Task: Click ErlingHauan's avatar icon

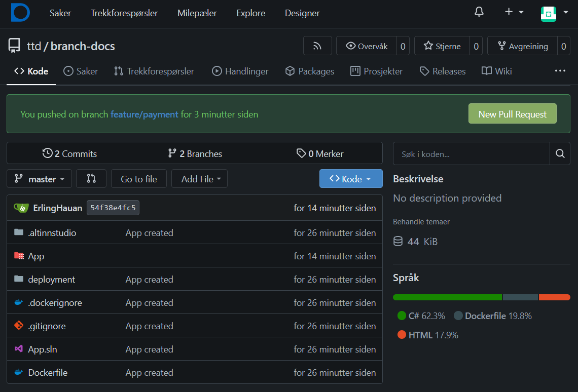Action: [21, 208]
